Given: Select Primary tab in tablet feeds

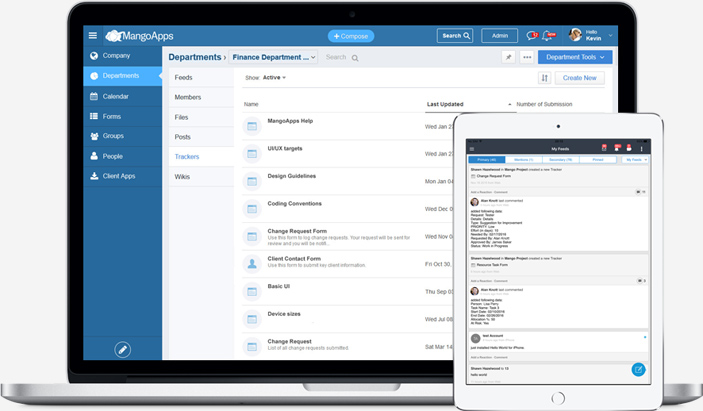Looking at the screenshot, I should 486,160.
